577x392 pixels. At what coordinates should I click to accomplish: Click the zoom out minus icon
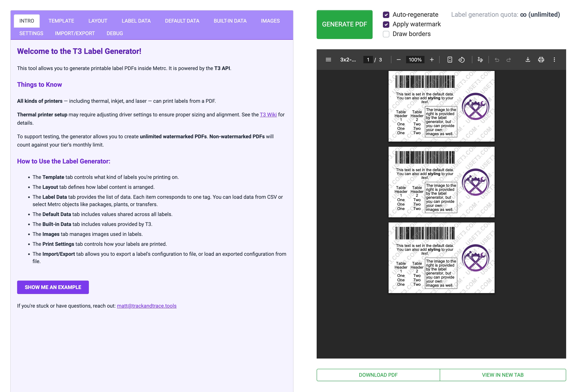[x=399, y=60]
